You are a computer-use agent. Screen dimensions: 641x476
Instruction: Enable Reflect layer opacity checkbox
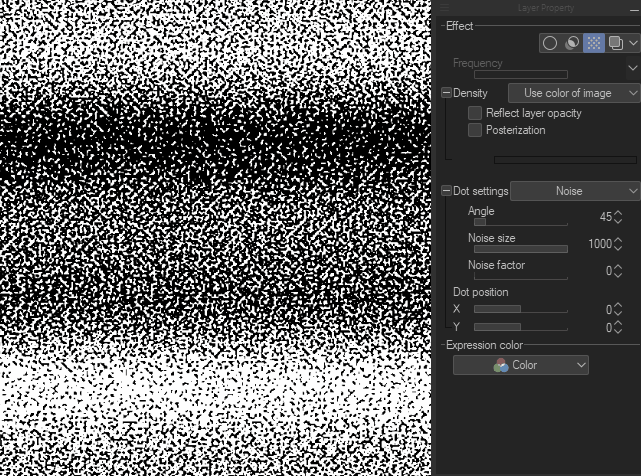click(x=475, y=113)
